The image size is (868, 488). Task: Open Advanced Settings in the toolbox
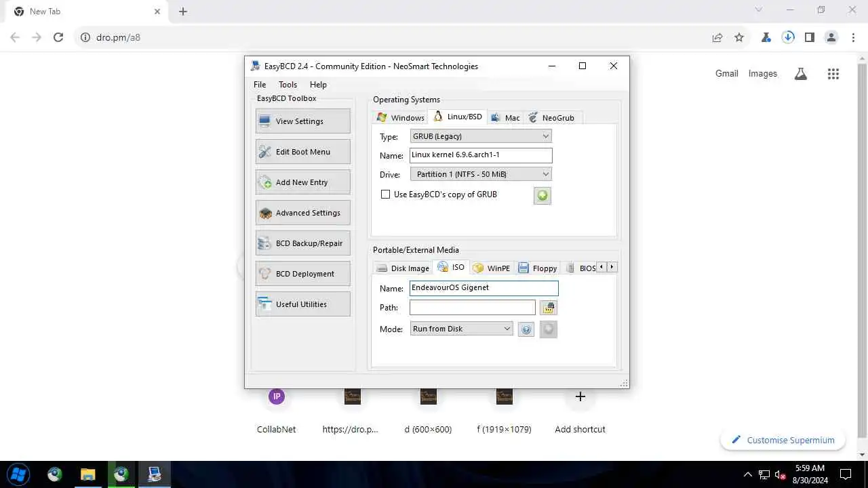click(x=303, y=213)
